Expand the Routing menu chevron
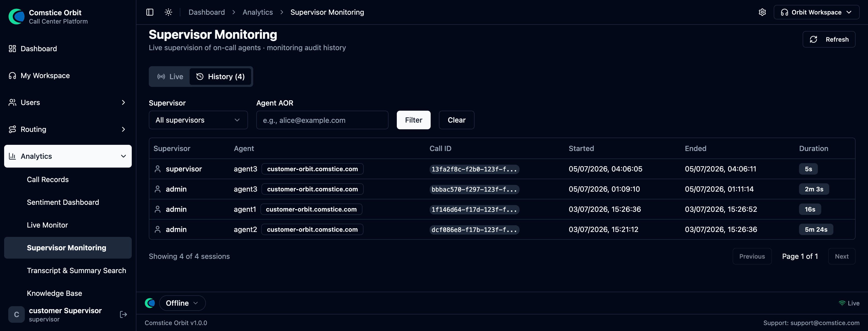The height and width of the screenshot is (331, 868). point(123,129)
